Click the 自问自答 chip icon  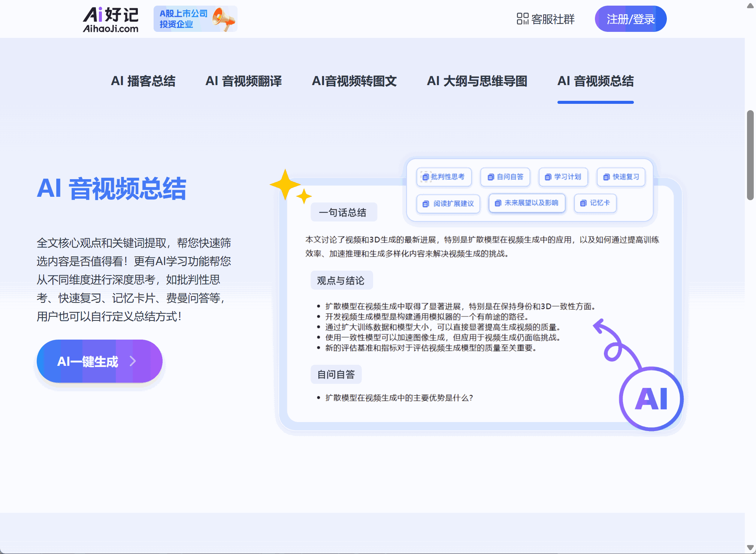(x=490, y=177)
